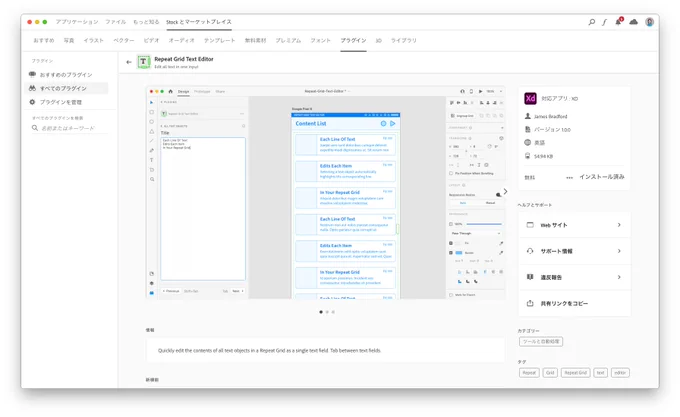The width and height of the screenshot is (680, 417).
Task: Open search with the magnifier icon in title bar
Action: pos(592,22)
